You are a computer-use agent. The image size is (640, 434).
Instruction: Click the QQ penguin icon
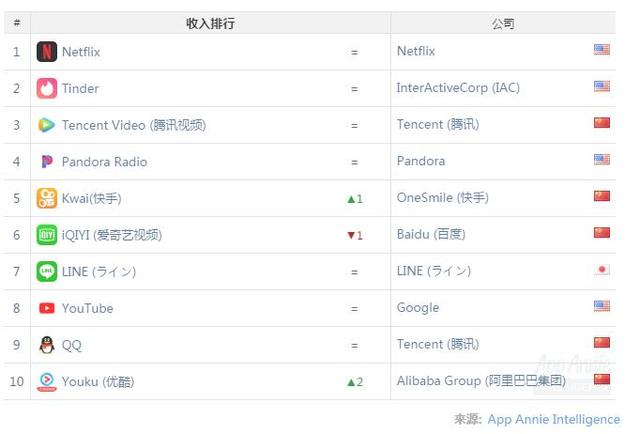click(x=47, y=345)
